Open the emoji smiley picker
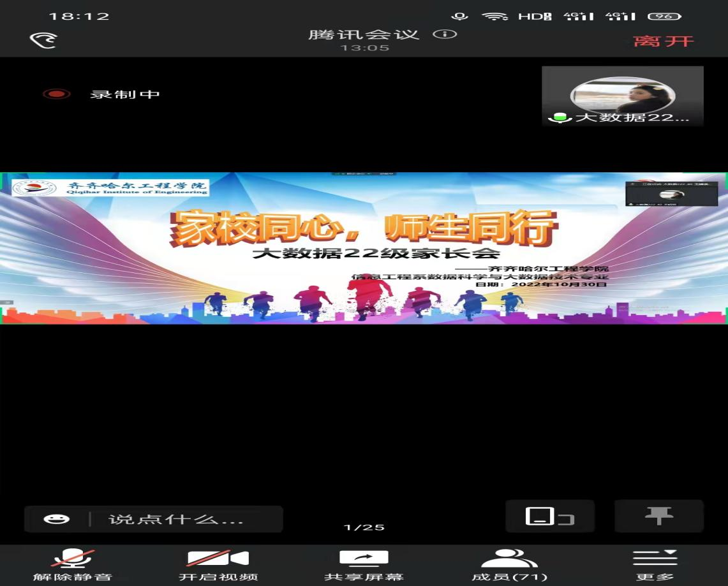 pos(56,519)
